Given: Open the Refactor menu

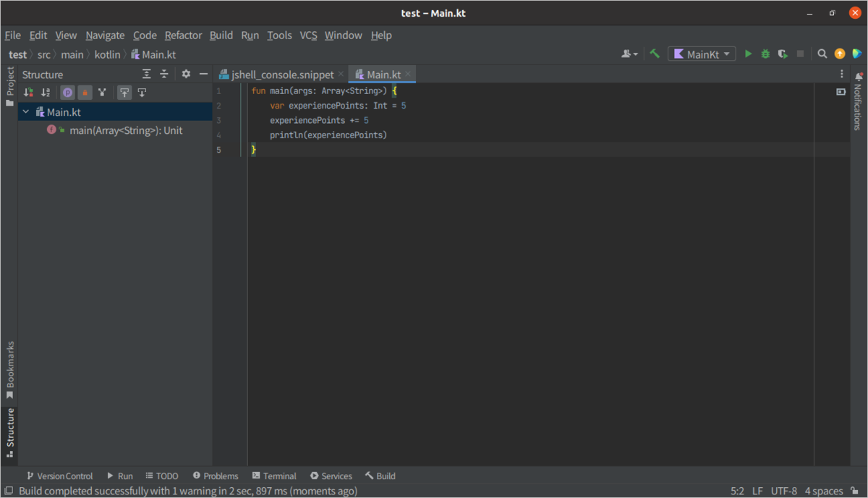Looking at the screenshot, I should [x=183, y=35].
